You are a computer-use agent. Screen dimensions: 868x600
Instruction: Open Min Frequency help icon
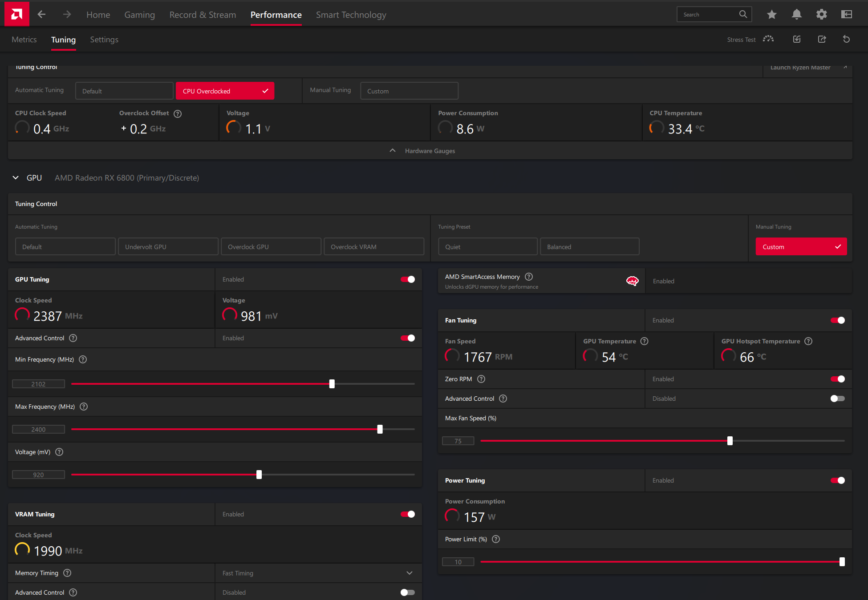point(83,359)
